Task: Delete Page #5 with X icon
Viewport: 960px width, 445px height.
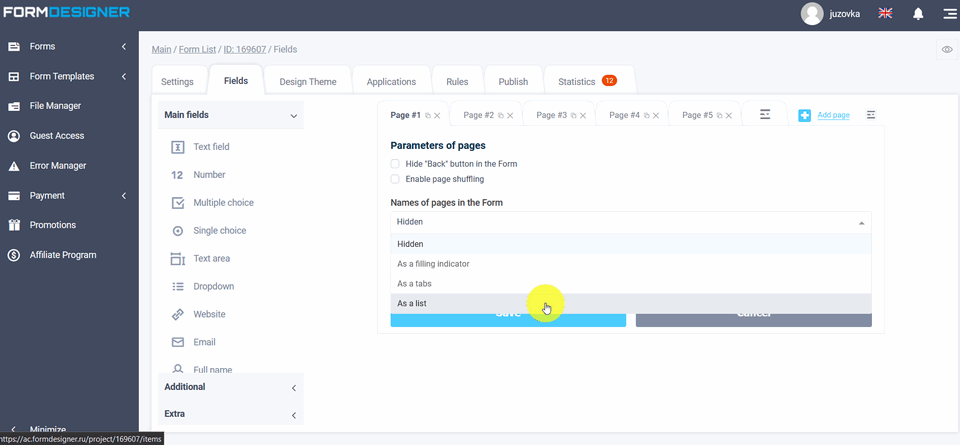Action: (729, 115)
